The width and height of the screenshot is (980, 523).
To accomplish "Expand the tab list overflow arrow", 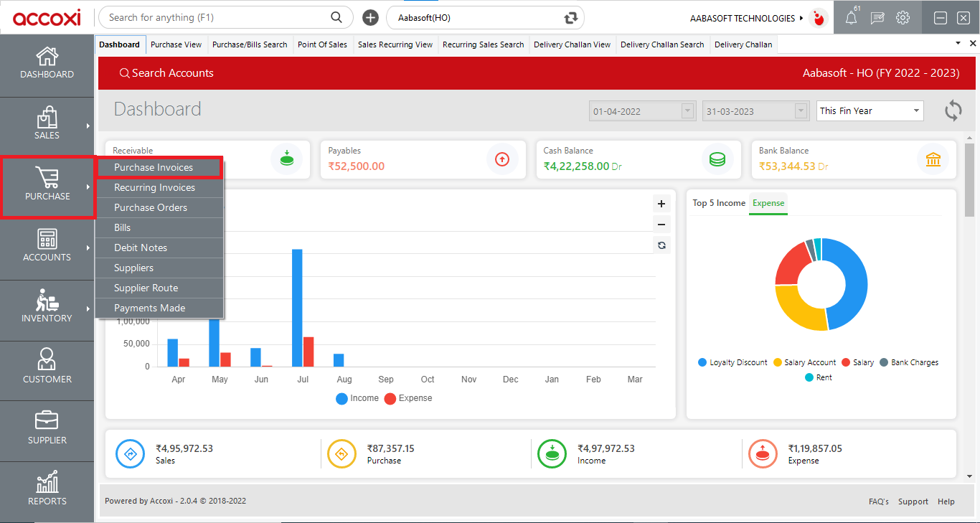I will point(958,43).
